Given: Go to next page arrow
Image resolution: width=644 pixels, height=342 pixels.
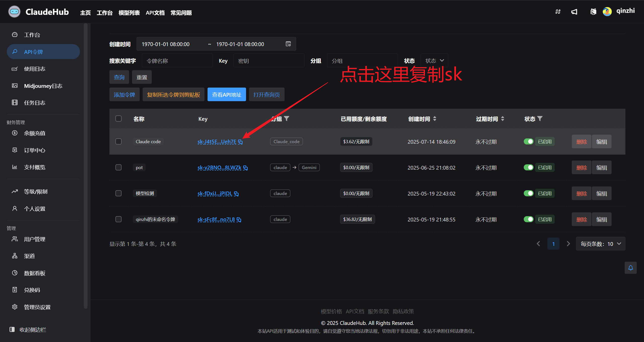Looking at the screenshot, I should tap(568, 244).
